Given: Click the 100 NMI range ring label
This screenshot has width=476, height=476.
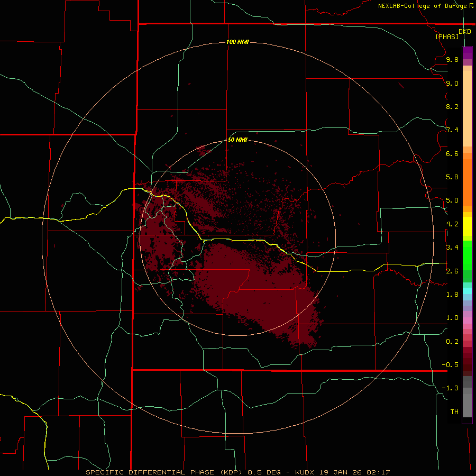Looking at the screenshot, I should (x=237, y=42).
